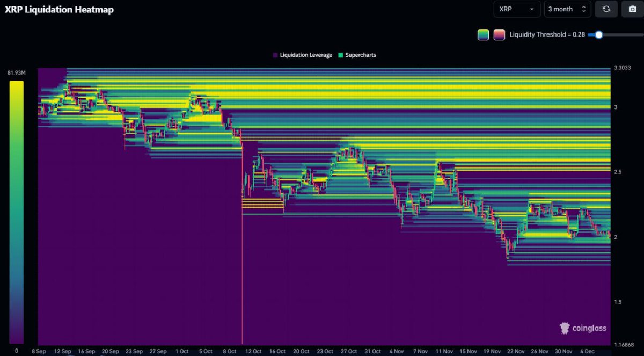
Task: Click the XRP dropdown arrow
Action: point(533,9)
